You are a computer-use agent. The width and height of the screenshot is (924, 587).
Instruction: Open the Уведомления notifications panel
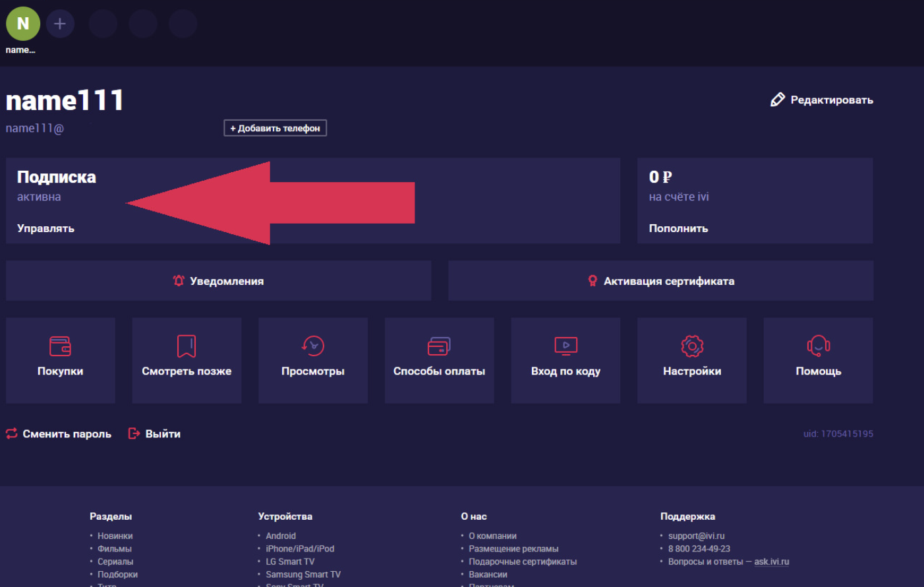218,281
